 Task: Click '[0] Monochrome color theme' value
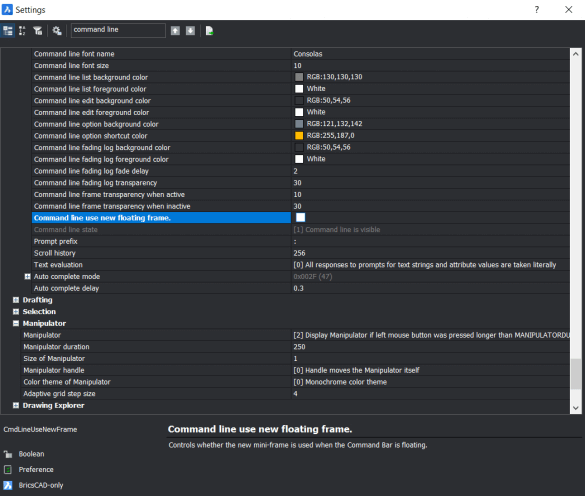point(340,382)
